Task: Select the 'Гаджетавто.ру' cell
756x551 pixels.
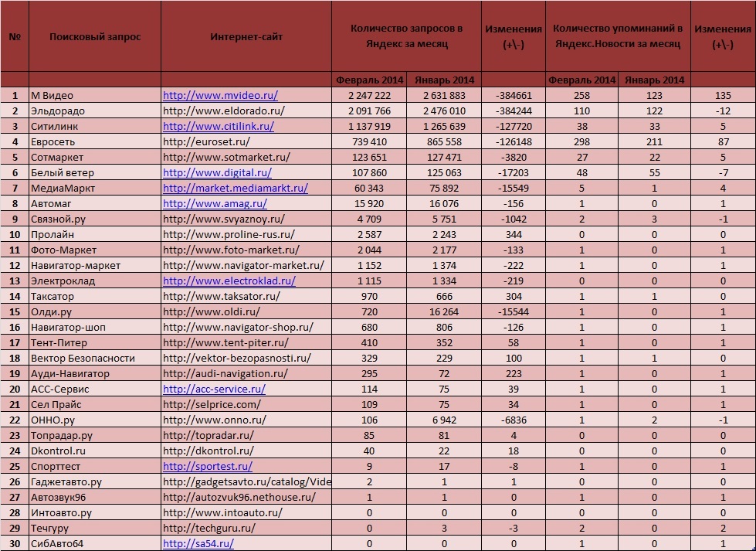Action: coord(95,481)
